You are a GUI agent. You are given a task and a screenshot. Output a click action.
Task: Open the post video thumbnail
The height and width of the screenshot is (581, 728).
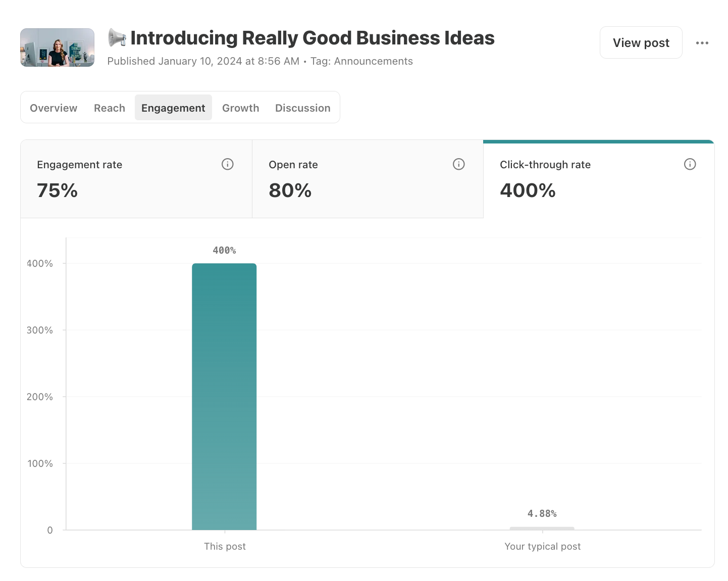click(57, 47)
